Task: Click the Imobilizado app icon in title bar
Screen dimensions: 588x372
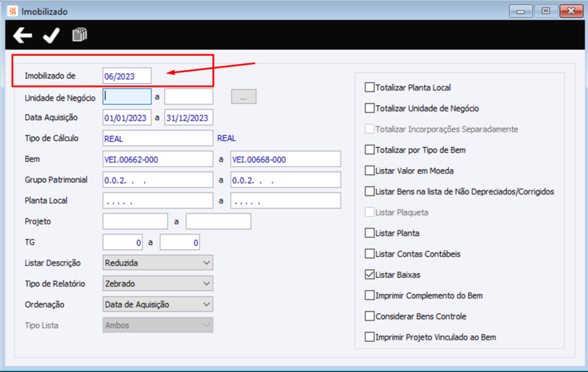Action: point(12,11)
